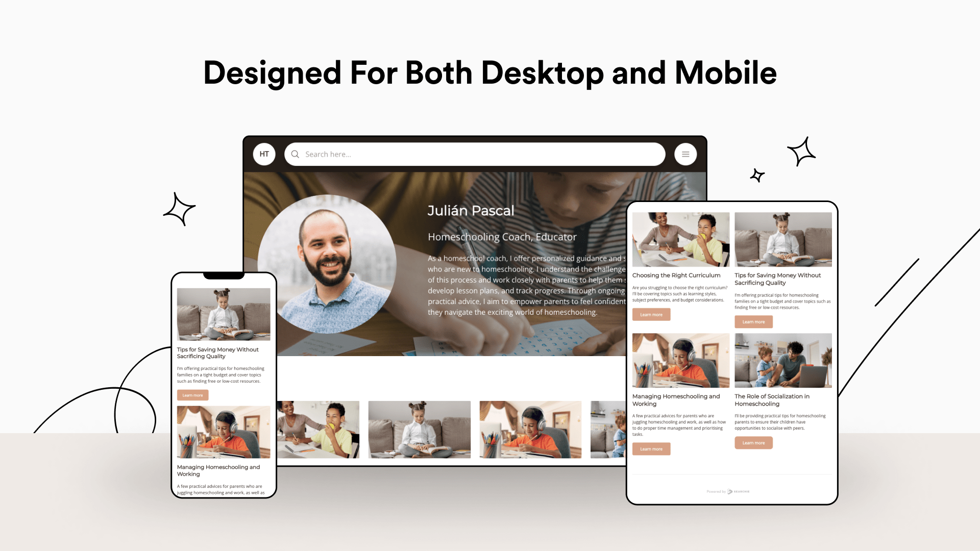This screenshot has height=551, width=980.
Task: Click the search magnifier icon
Action: coord(295,154)
